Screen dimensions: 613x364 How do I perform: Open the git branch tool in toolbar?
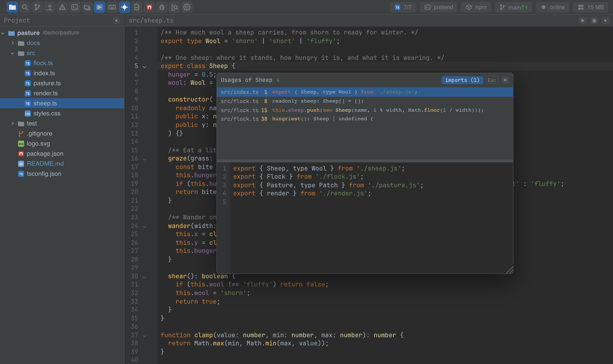point(37,7)
